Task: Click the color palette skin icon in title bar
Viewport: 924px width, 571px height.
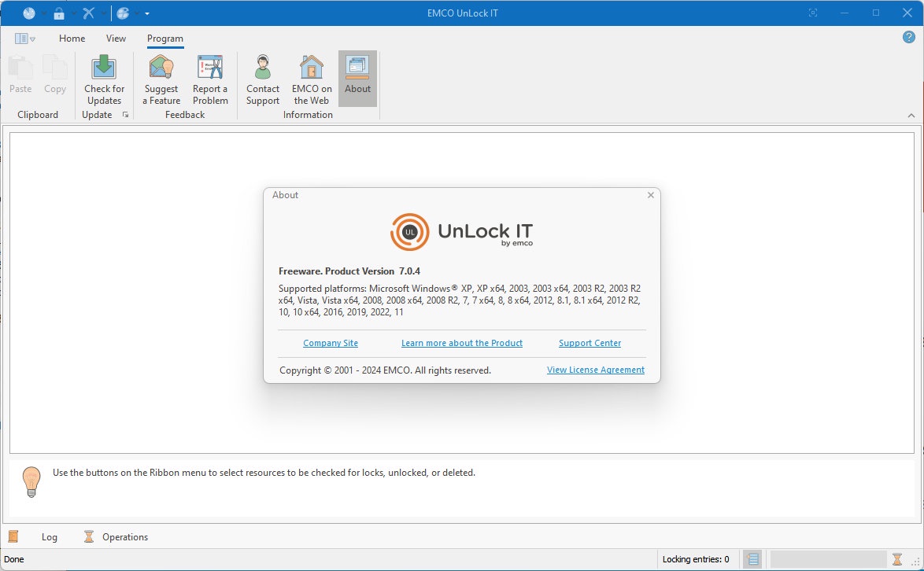Action: pyautogui.click(x=123, y=13)
